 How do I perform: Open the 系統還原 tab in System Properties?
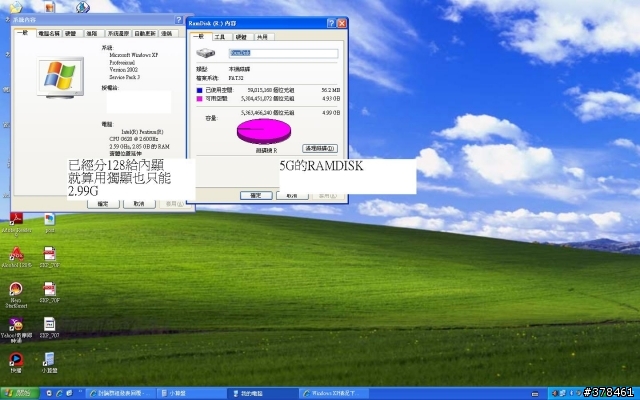click(x=118, y=33)
